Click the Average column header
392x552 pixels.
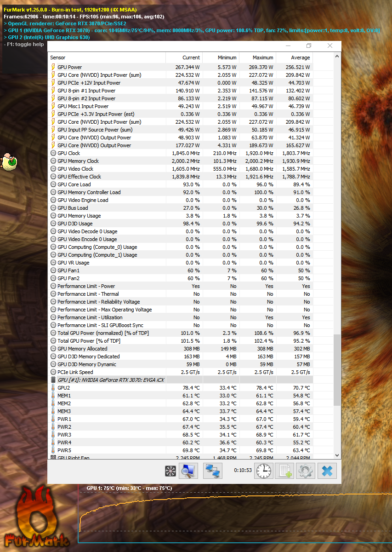coord(294,57)
